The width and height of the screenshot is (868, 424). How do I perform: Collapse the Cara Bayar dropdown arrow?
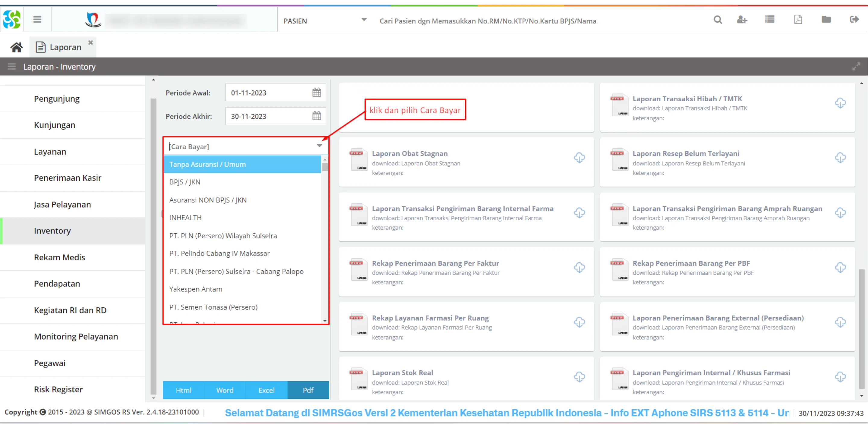tap(319, 146)
